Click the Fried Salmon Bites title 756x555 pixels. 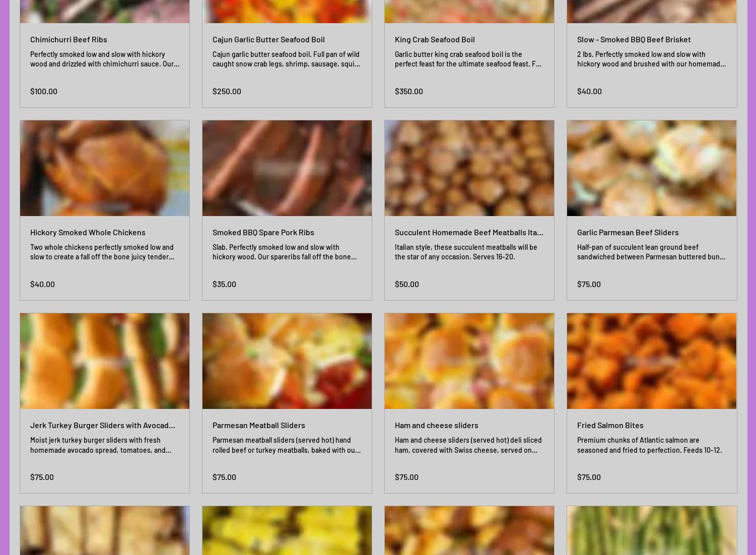click(610, 425)
